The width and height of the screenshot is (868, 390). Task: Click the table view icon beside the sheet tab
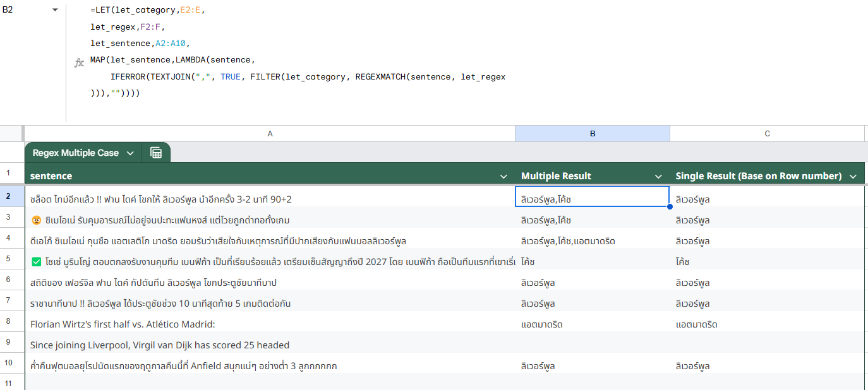coord(155,152)
